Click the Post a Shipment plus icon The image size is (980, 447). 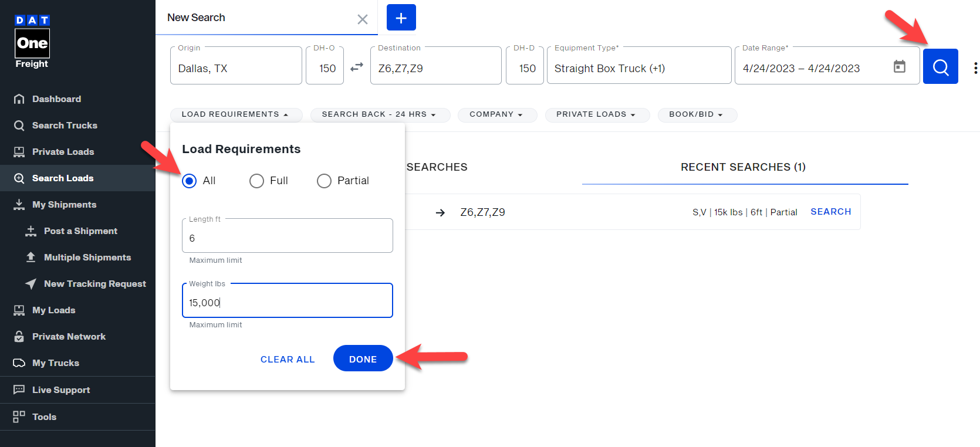[31, 231]
